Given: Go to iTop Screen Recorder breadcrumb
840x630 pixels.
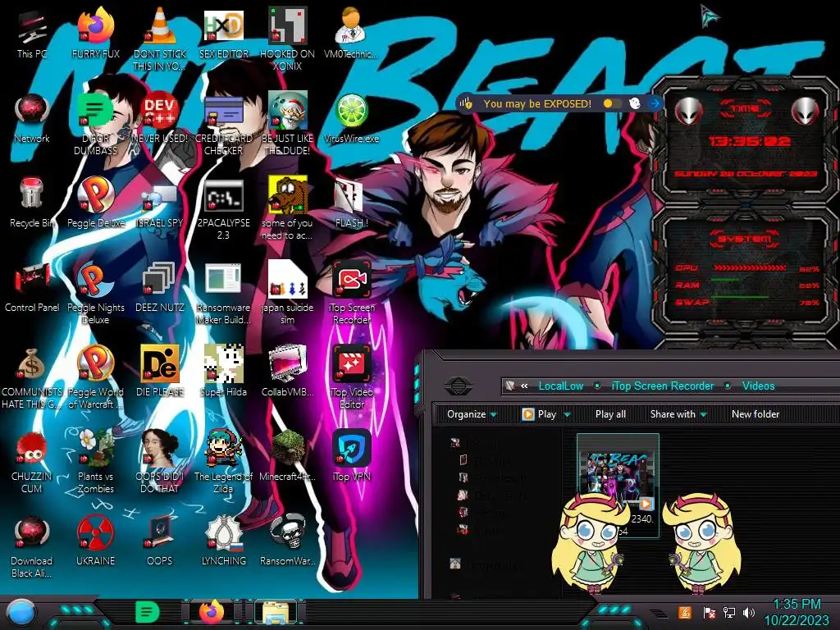Looking at the screenshot, I should click(x=663, y=386).
